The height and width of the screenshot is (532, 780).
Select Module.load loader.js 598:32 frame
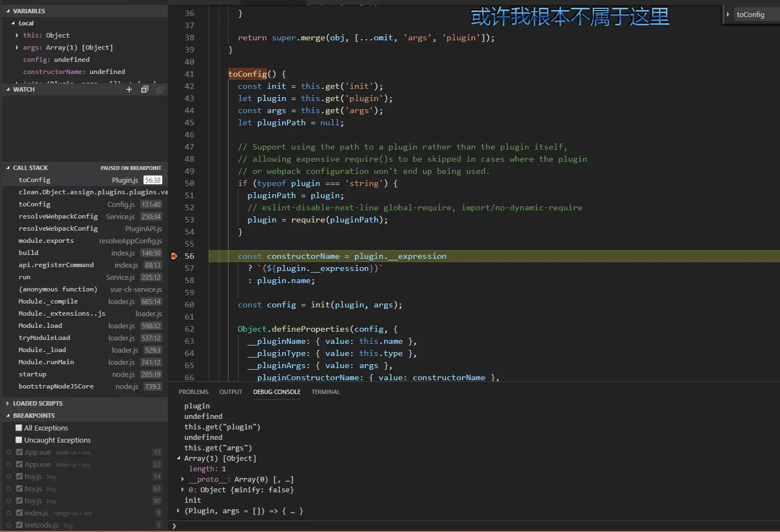point(85,326)
